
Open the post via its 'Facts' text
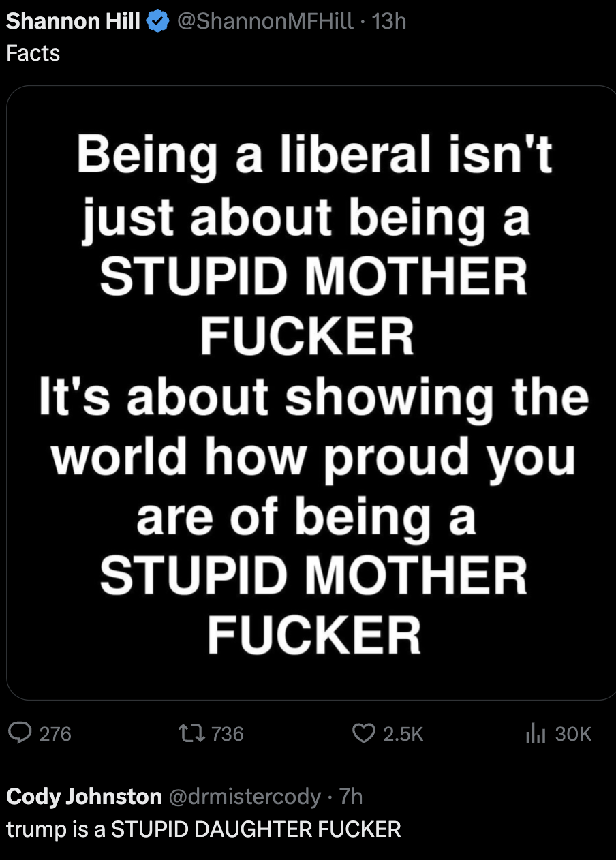33,53
